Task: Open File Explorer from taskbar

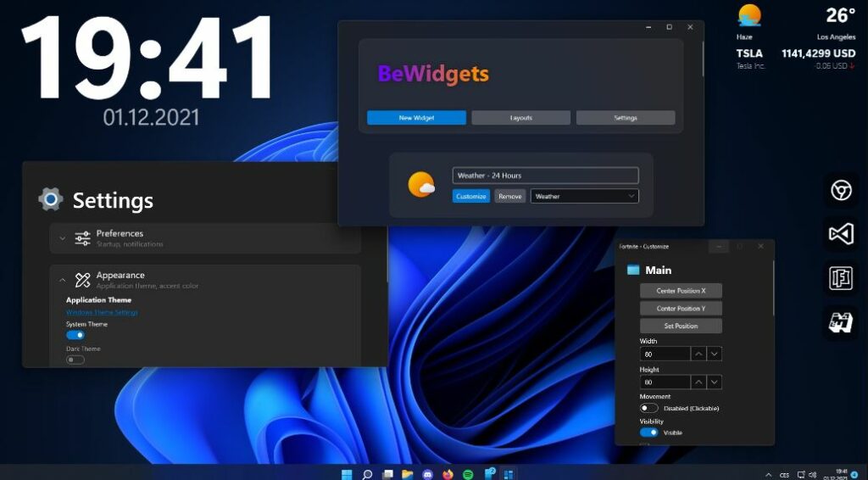Action: 408,474
